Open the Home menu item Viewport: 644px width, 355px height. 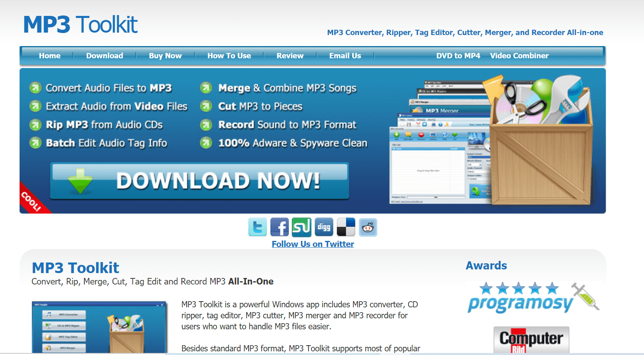coord(50,56)
